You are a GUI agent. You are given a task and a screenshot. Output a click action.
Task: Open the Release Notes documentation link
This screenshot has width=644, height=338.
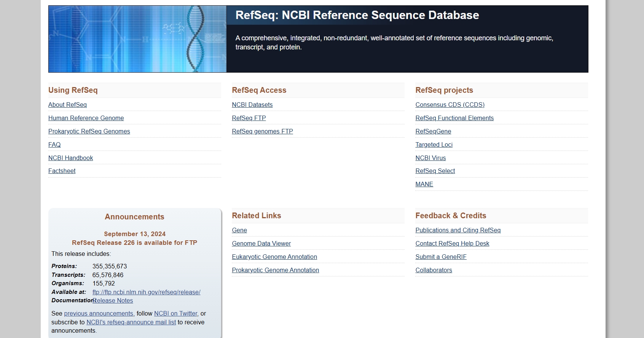pyautogui.click(x=113, y=300)
